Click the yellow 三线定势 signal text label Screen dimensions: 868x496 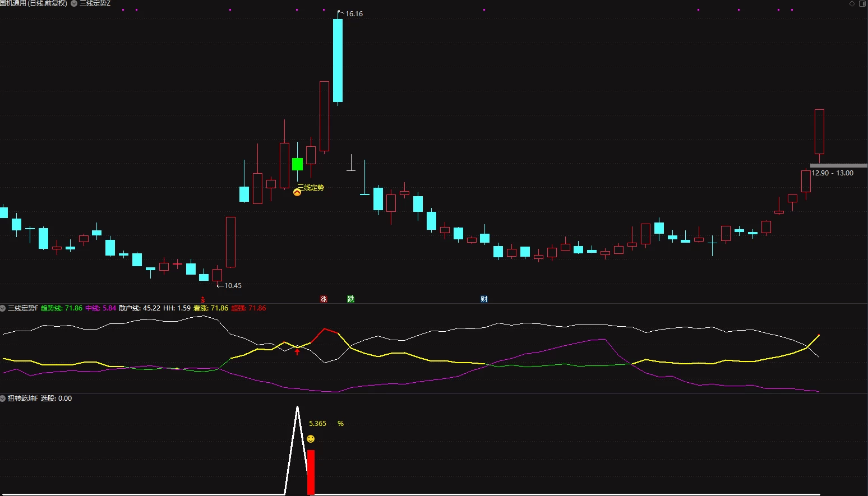[311, 188]
